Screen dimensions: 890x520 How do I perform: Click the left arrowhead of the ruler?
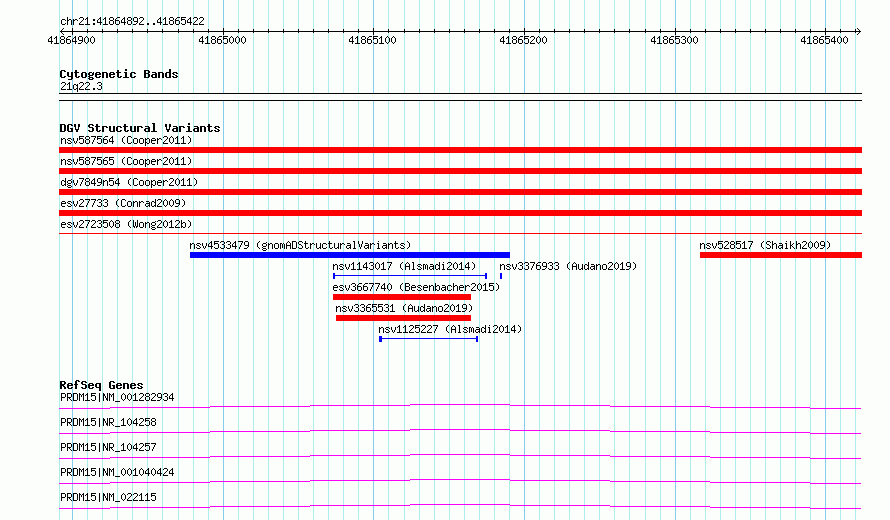pos(62,31)
